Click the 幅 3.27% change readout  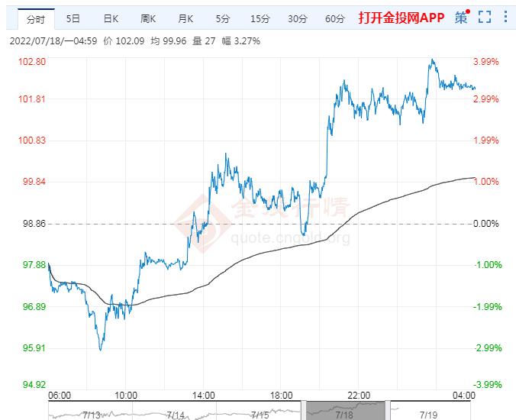[x=241, y=40]
